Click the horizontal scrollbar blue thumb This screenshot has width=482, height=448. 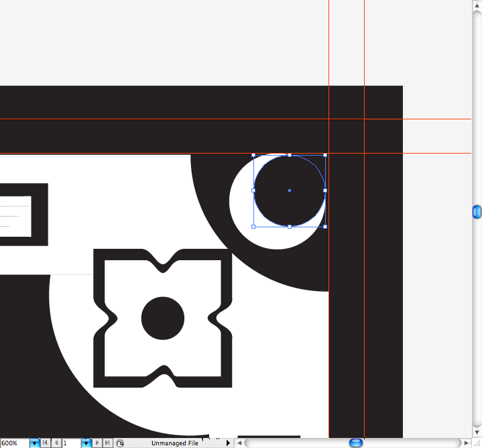tap(356, 443)
